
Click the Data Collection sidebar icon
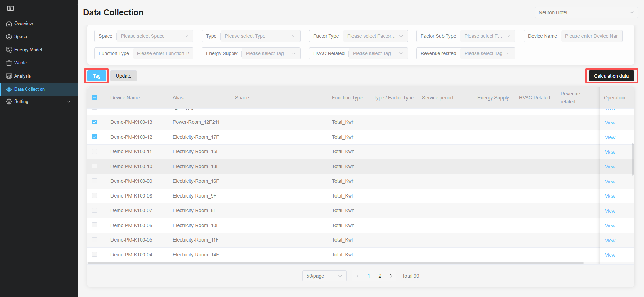9,89
